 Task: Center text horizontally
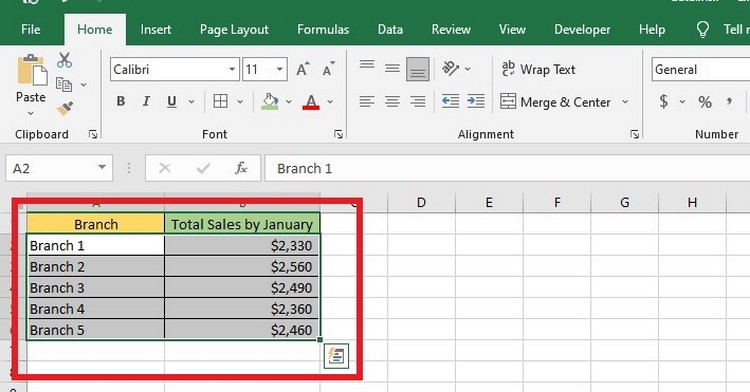[x=392, y=101]
